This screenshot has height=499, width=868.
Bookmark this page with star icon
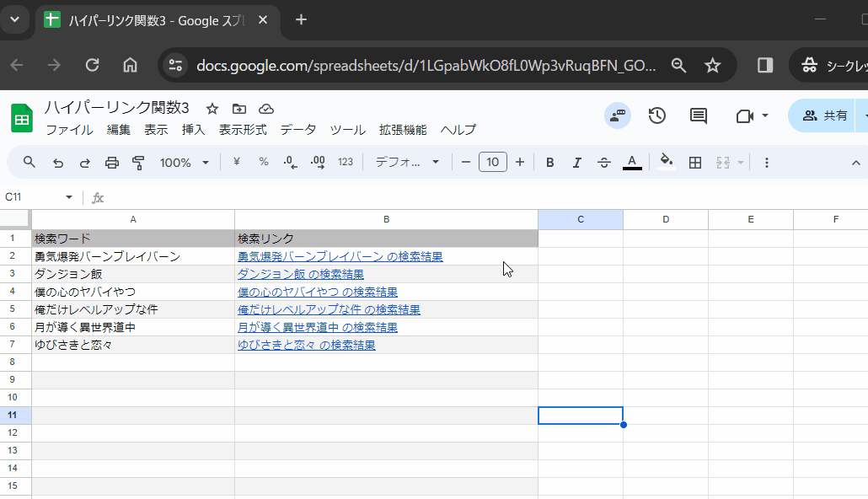pos(712,66)
